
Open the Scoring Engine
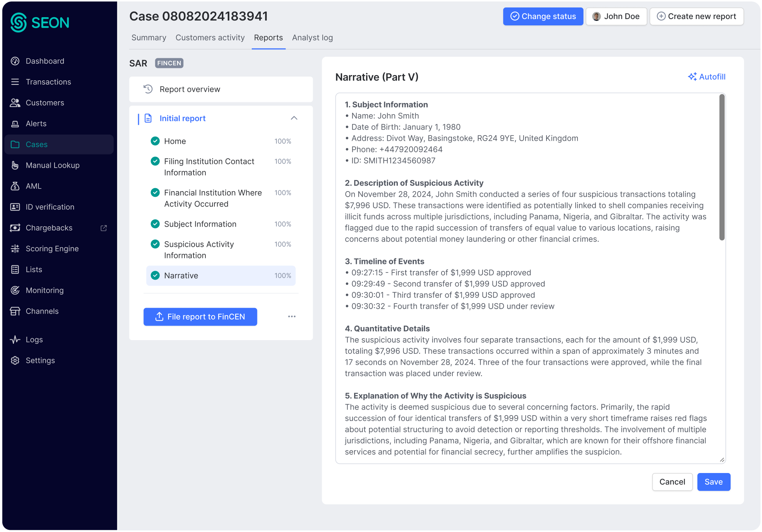[52, 248]
